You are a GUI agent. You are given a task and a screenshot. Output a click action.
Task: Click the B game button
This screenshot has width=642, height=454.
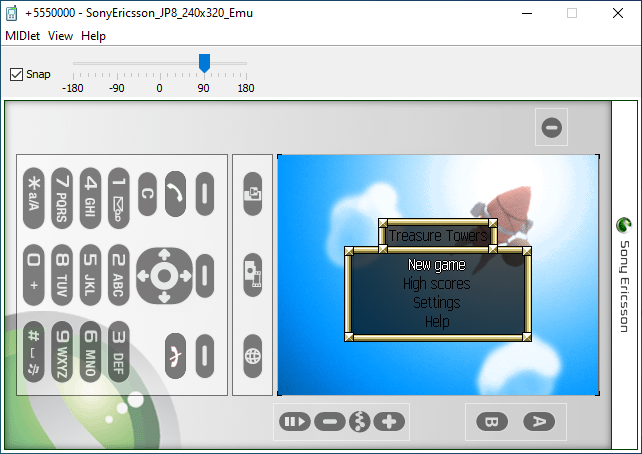(492, 422)
